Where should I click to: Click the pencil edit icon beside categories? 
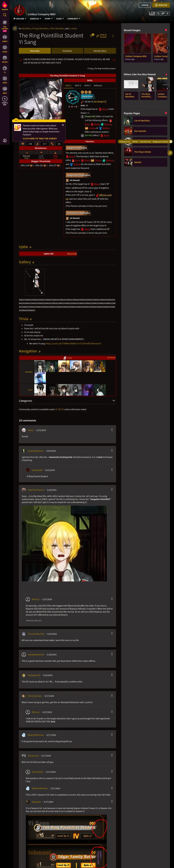point(15,28)
